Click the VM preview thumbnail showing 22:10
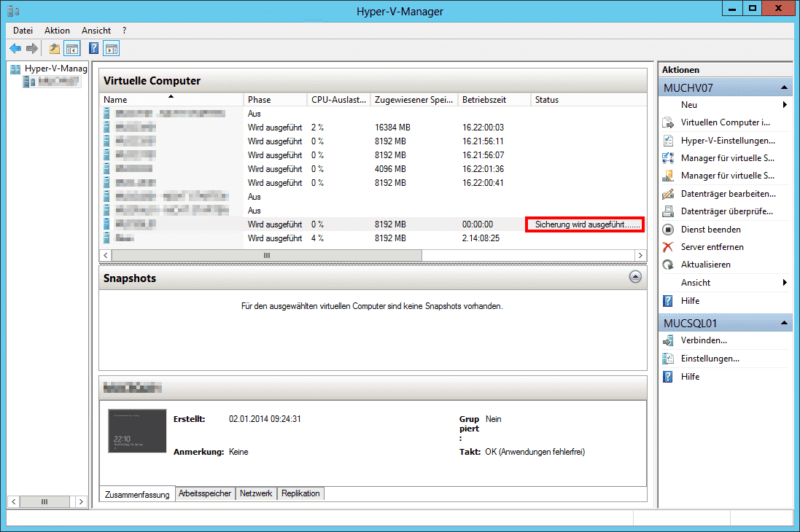The image size is (800, 532). pos(137,431)
